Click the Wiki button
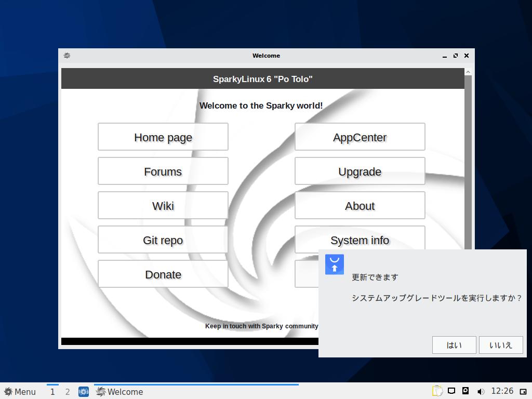The image size is (532, 399). 163,205
